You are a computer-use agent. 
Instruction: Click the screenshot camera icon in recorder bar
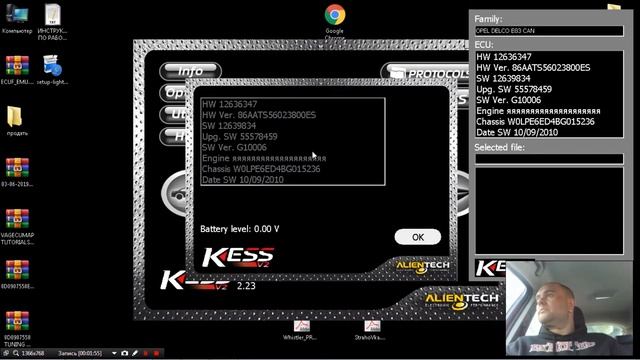(x=124, y=353)
